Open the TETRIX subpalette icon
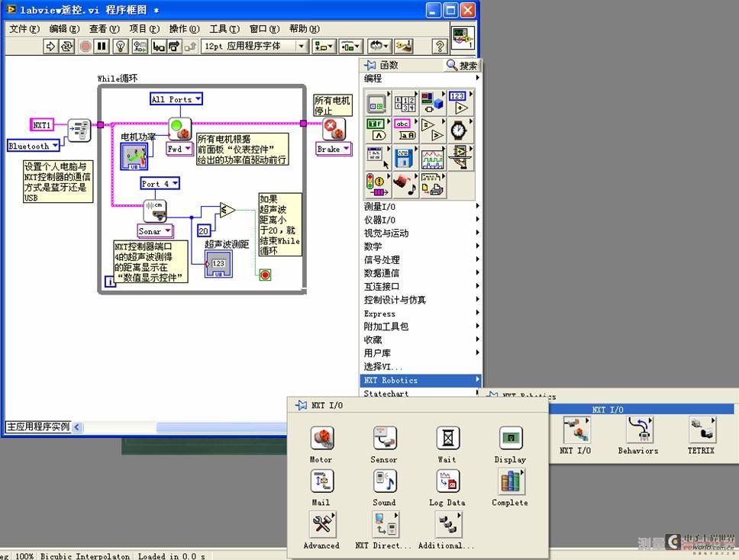The height and width of the screenshot is (560, 739). (702, 430)
